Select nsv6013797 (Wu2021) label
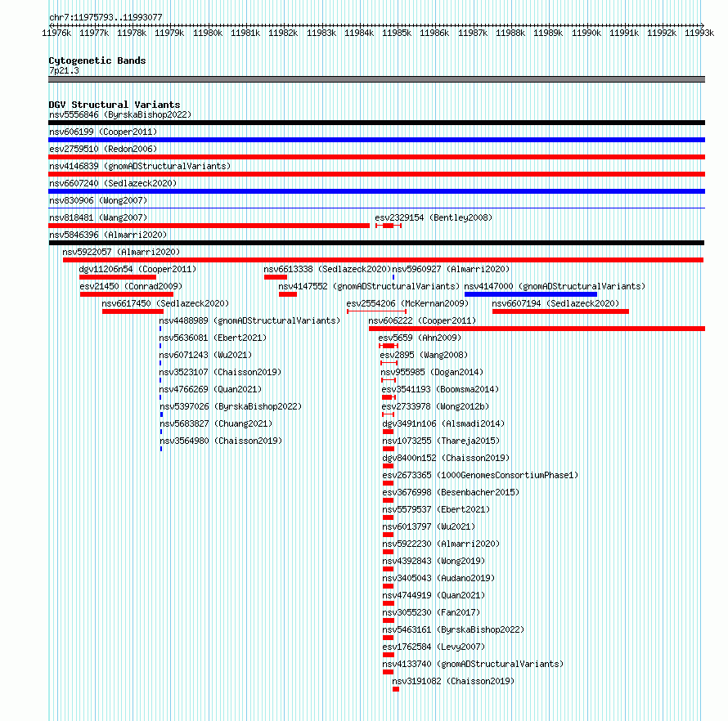 (x=429, y=526)
